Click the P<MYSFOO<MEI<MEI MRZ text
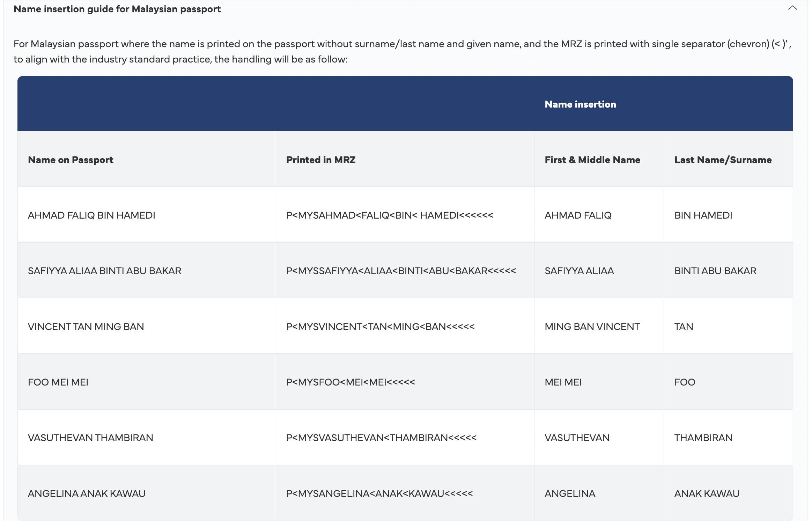Image resolution: width=812 pixels, height=521 pixels. (x=350, y=382)
